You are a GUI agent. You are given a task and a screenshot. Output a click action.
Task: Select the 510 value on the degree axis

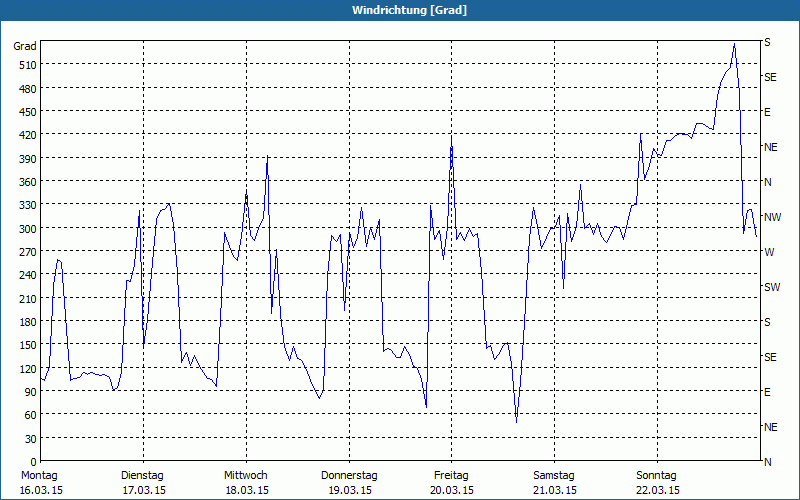tap(28, 65)
